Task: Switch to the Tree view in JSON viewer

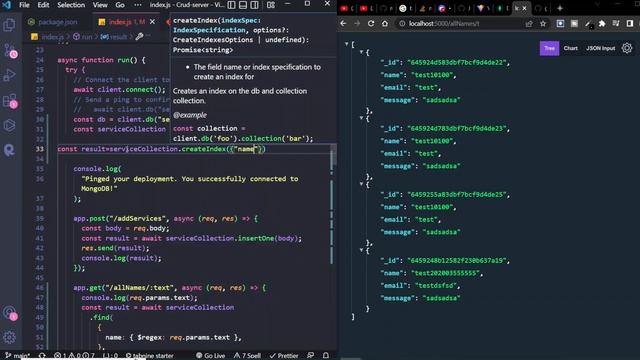Action: [549, 48]
